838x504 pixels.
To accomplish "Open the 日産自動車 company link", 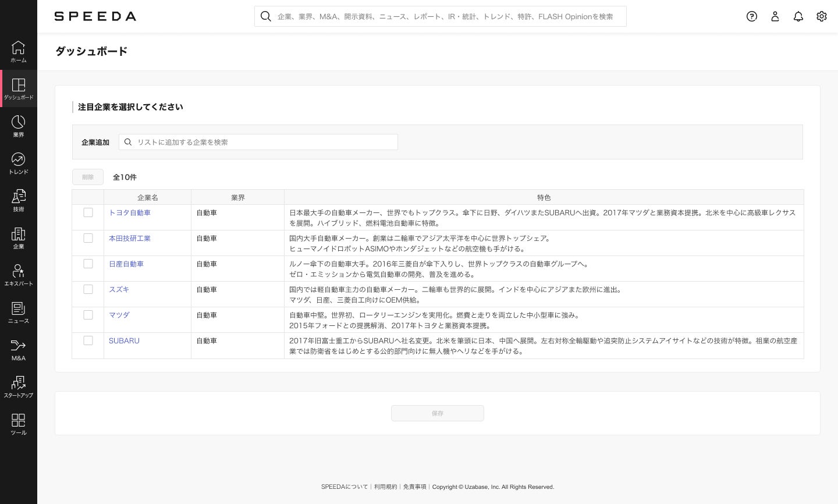I will coord(126,264).
